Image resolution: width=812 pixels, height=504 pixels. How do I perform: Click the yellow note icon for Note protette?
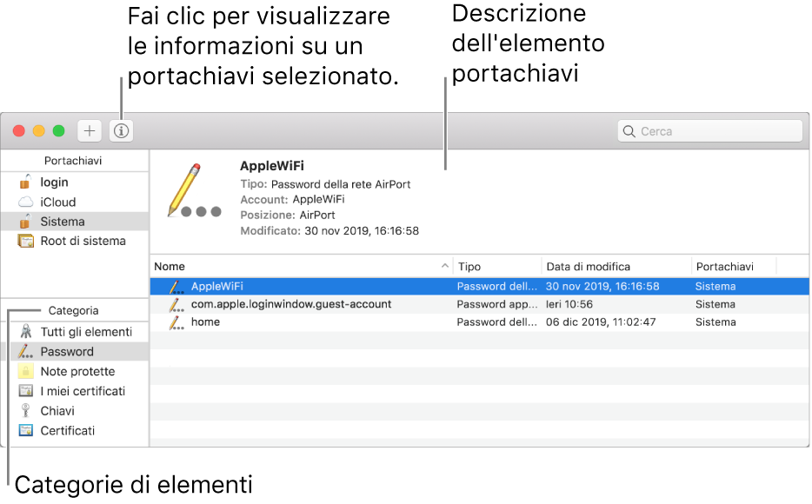(25, 371)
